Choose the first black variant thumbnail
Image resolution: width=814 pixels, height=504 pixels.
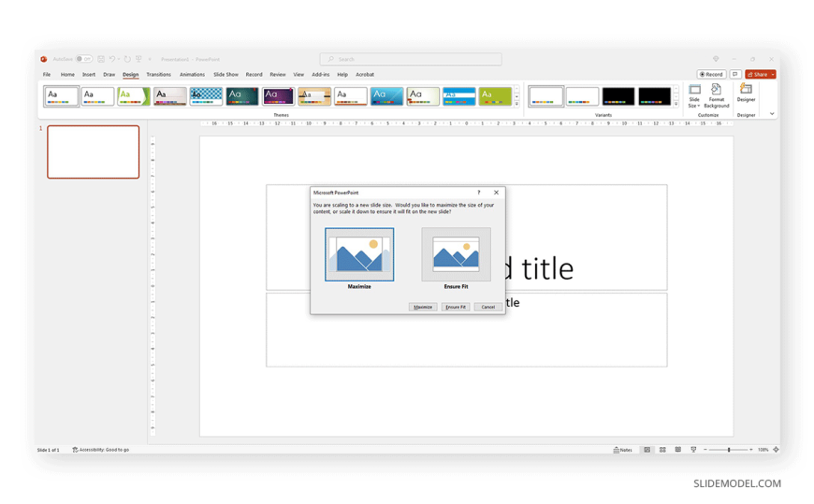click(618, 96)
